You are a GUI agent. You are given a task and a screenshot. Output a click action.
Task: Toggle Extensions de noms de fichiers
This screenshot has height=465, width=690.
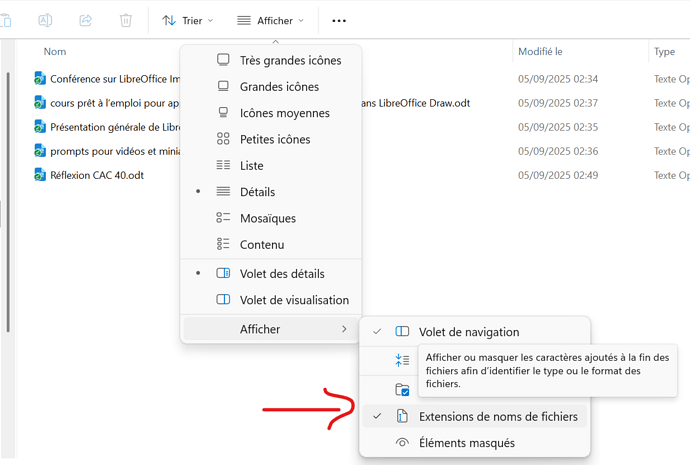pos(497,416)
